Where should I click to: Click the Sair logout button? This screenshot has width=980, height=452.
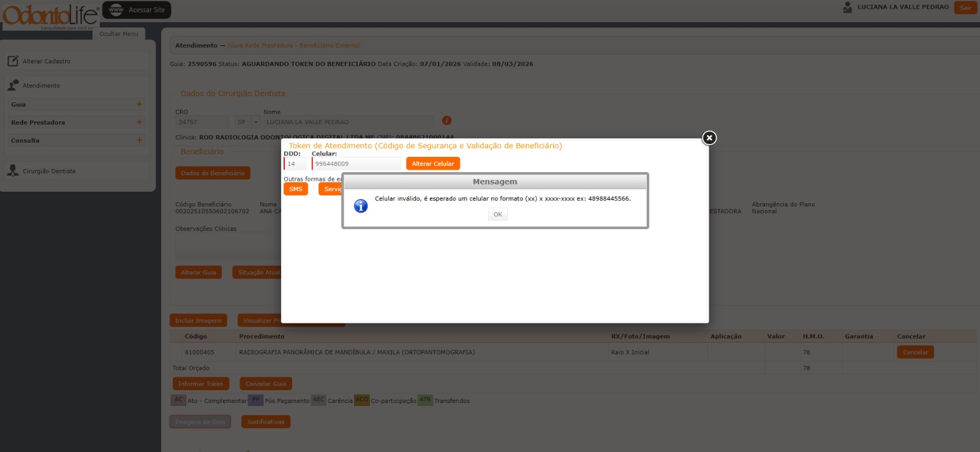965,7
